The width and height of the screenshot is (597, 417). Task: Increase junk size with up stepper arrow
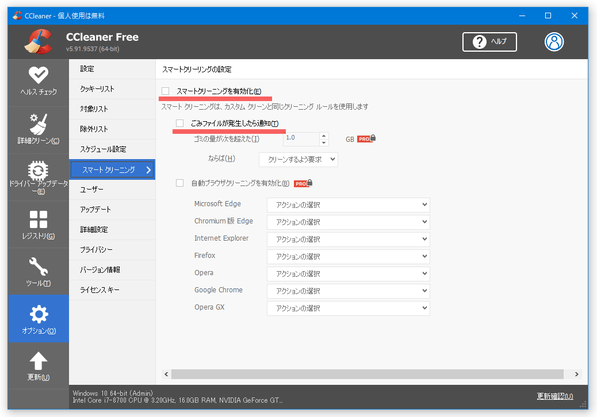[x=324, y=135]
